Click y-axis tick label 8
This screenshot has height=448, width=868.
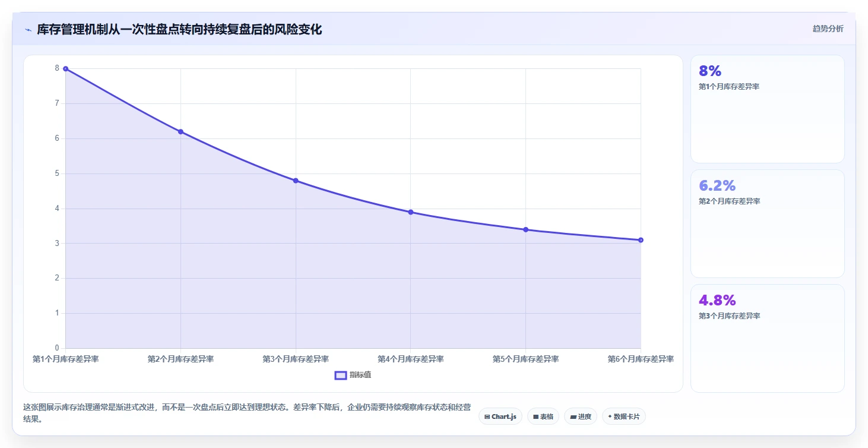click(x=58, y=68)
